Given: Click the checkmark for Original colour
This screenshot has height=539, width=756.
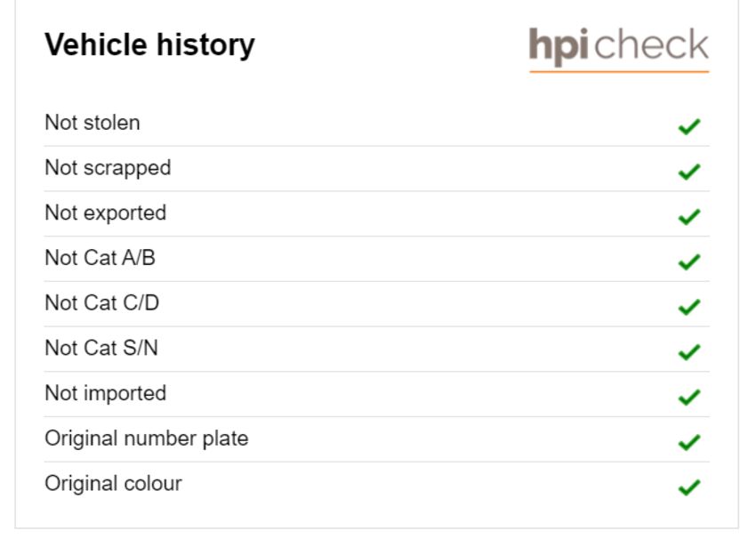Looking at the screenshot, I should (x=689, y=487).
